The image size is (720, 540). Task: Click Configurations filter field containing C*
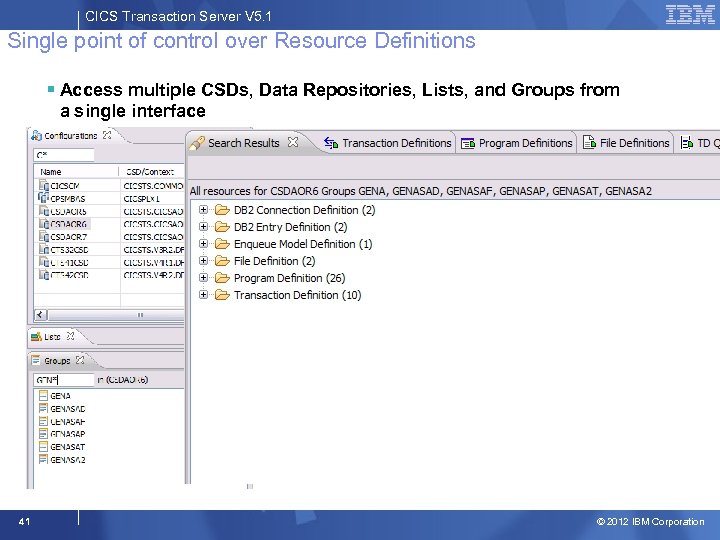click(64, 155)
